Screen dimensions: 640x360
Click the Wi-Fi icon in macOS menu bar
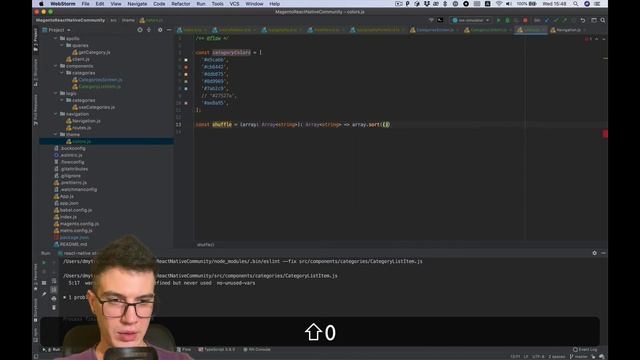[x=499, y=4]
